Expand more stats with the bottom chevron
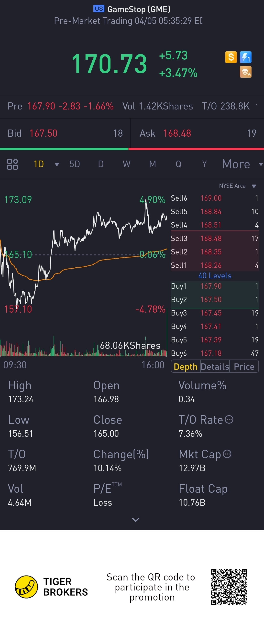 coord(135,520)
